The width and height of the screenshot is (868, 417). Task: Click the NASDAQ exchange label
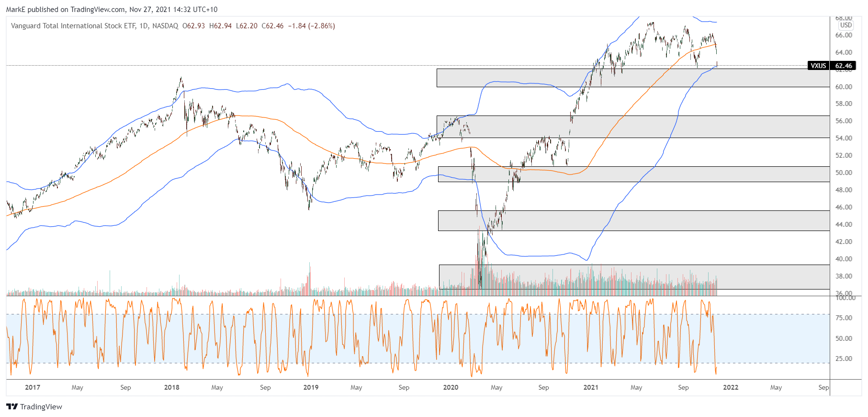click(x=165, y=26)
